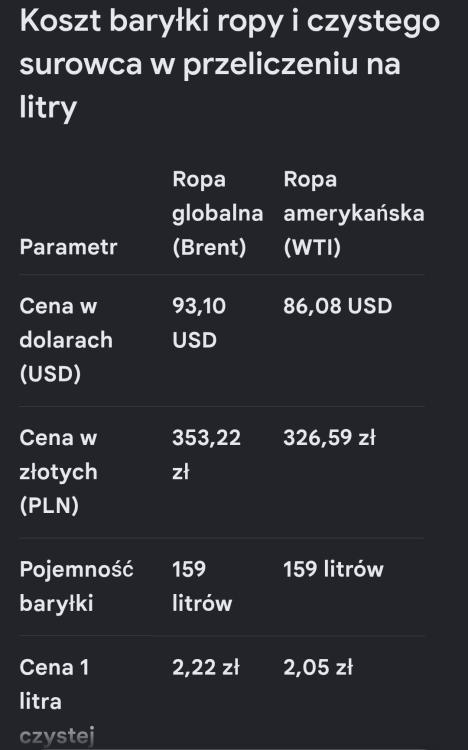
Task: Select the Parametr column header
Action: [x=68, y=247]
